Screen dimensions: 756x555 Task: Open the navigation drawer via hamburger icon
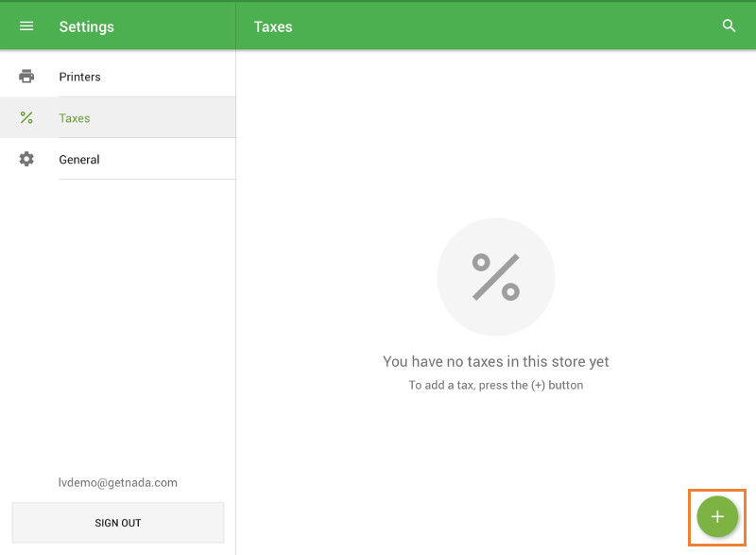26,26
